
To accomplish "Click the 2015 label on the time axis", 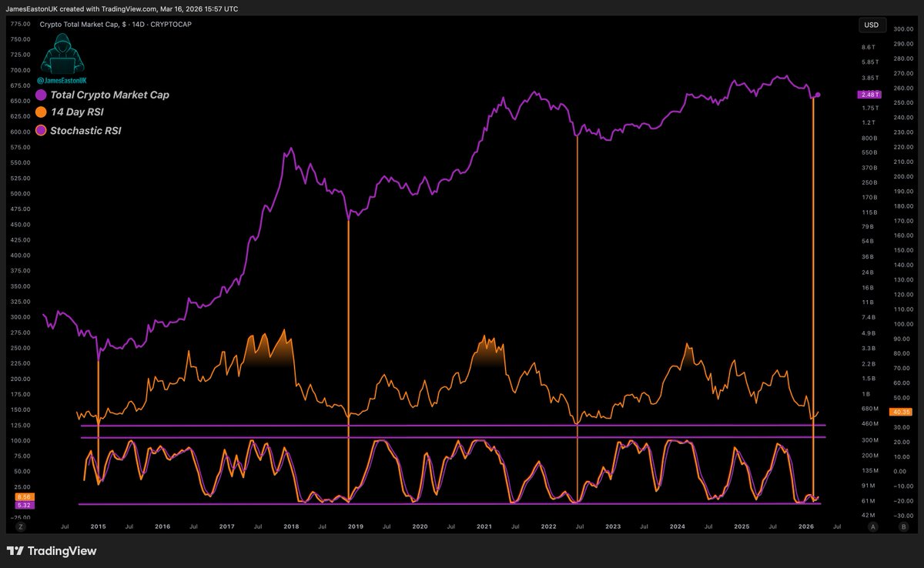I will point(99,526).
